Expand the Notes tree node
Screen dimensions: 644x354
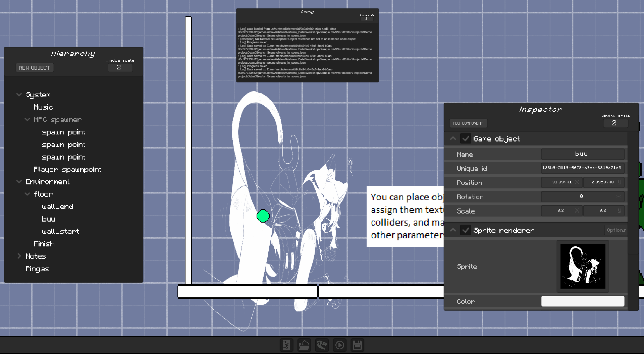pyautogui.click(x=19, y=256)
